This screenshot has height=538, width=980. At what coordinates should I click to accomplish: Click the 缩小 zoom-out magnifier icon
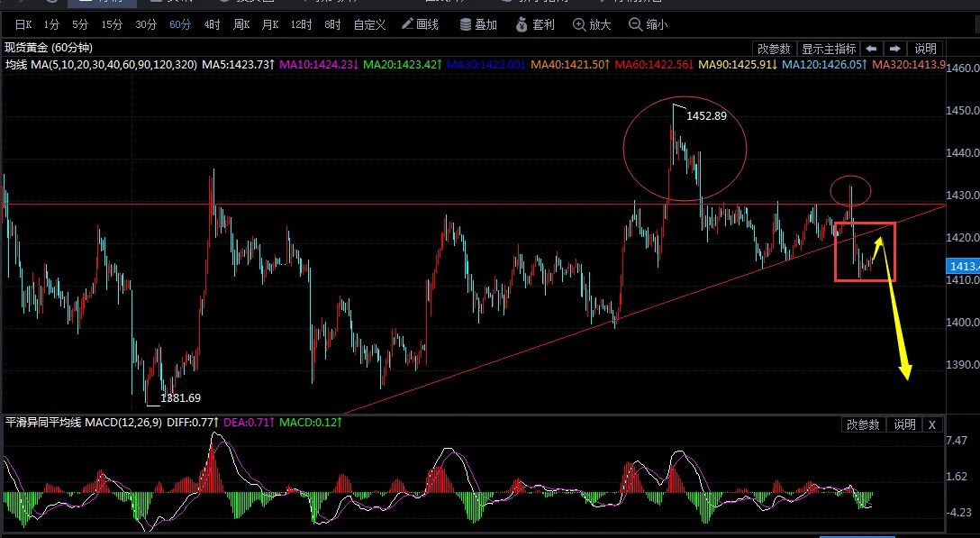pyautogui.click(x=636, y=24)
